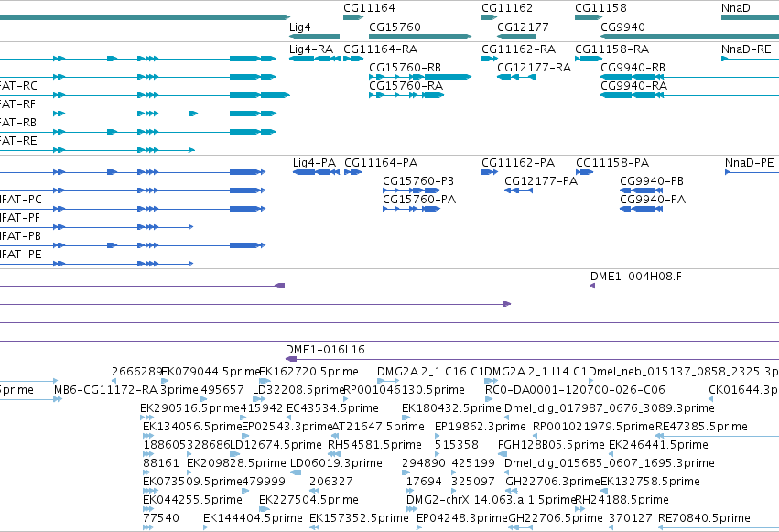This screenshot has width=779, height=532.
Task: Open the EK227504.5prime EST label
Action: click(309, 500)
